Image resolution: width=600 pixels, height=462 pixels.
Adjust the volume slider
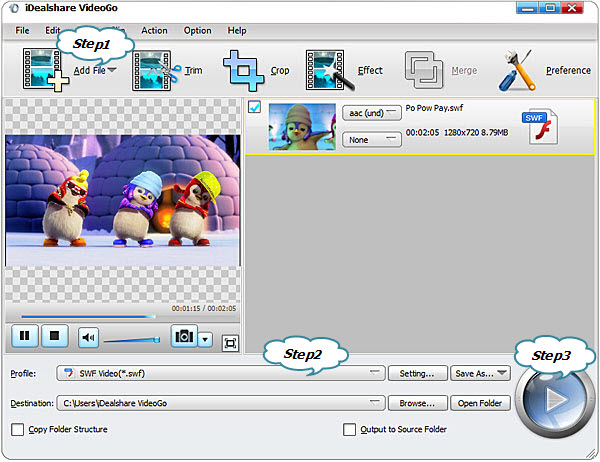click(132, 340)
